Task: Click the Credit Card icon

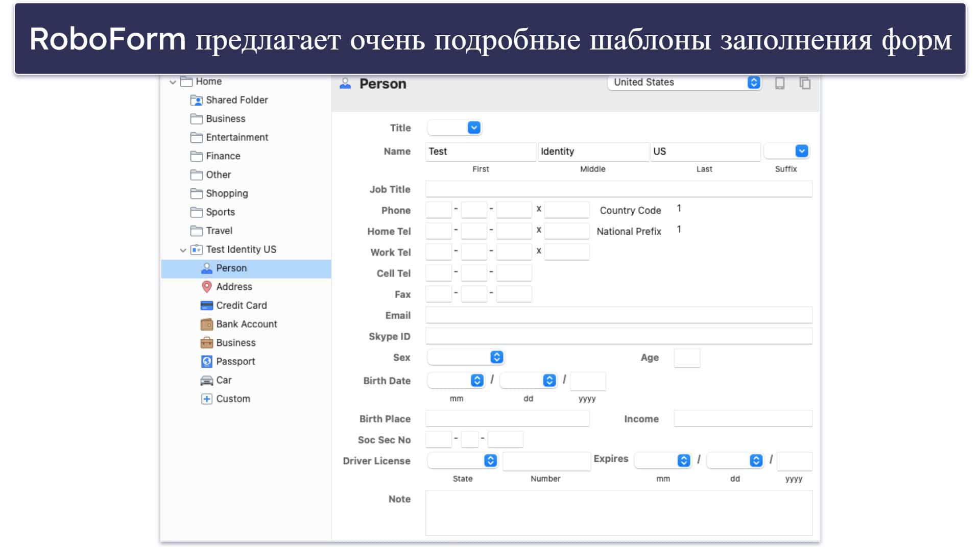Action: pyautogui.click(x=207, y=306)
